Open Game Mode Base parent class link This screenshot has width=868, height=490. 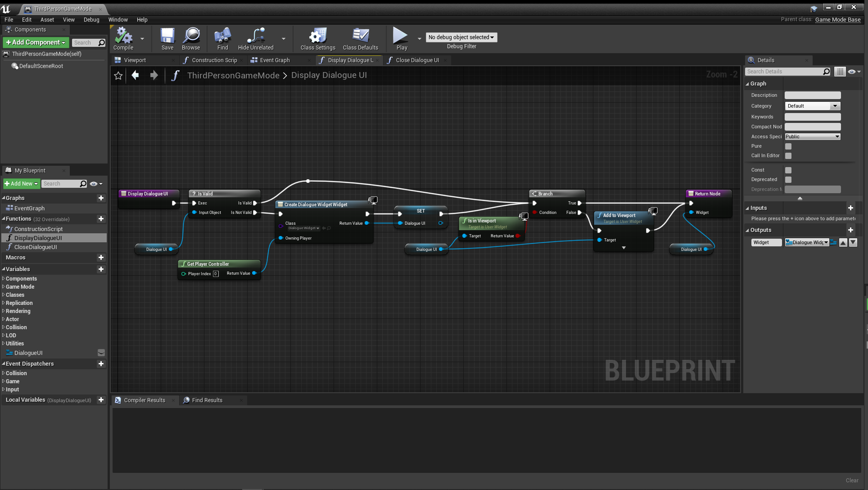pyautogui.click(x=837, y=20)
